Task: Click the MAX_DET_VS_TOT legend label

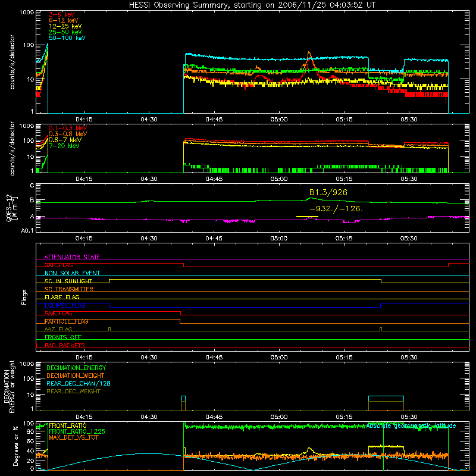Action: 73,437
